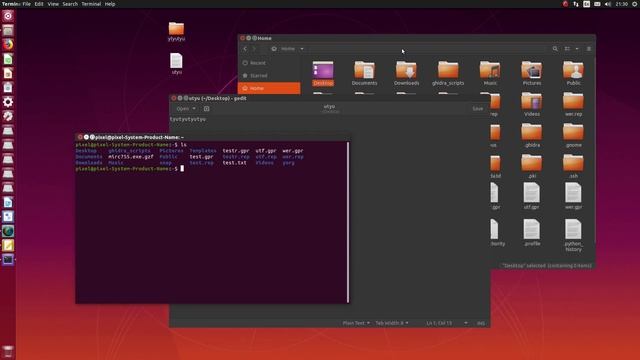This screenshot has height=360, width=640.
Task: Open the network indicator in top panel
Action: point(576,4)
